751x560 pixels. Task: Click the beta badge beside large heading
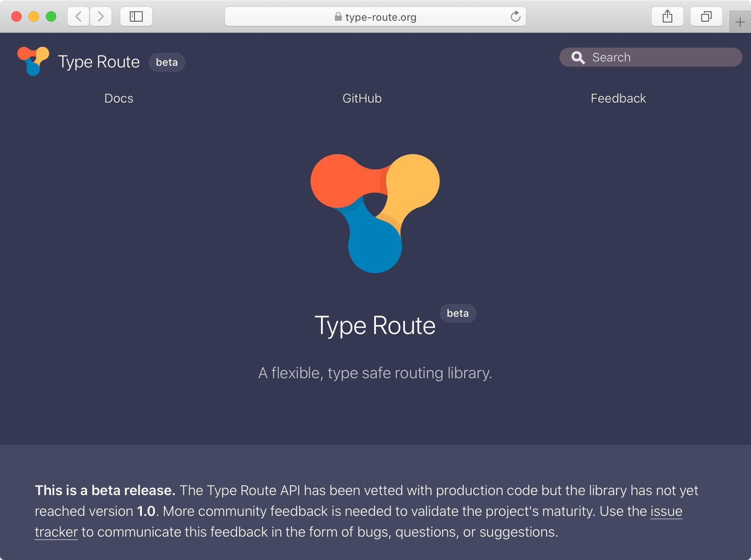tap(458, 313)
